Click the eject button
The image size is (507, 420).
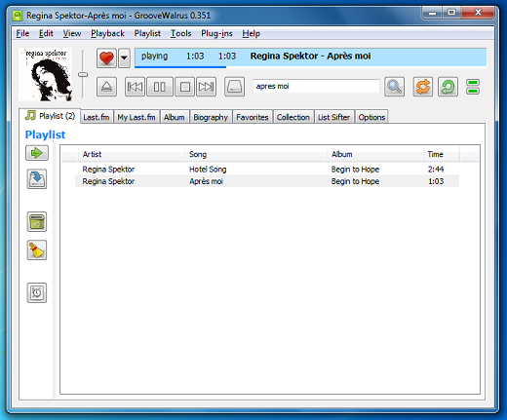106,87
